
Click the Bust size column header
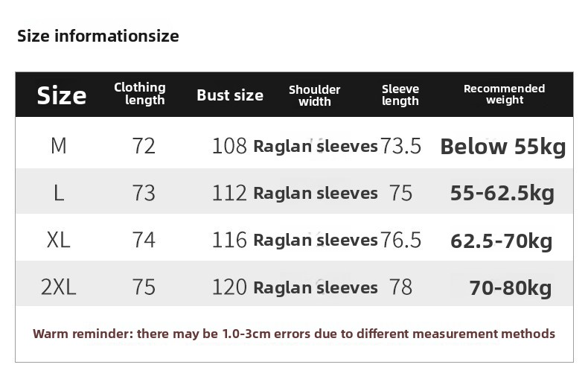click(x=230, y=95)
